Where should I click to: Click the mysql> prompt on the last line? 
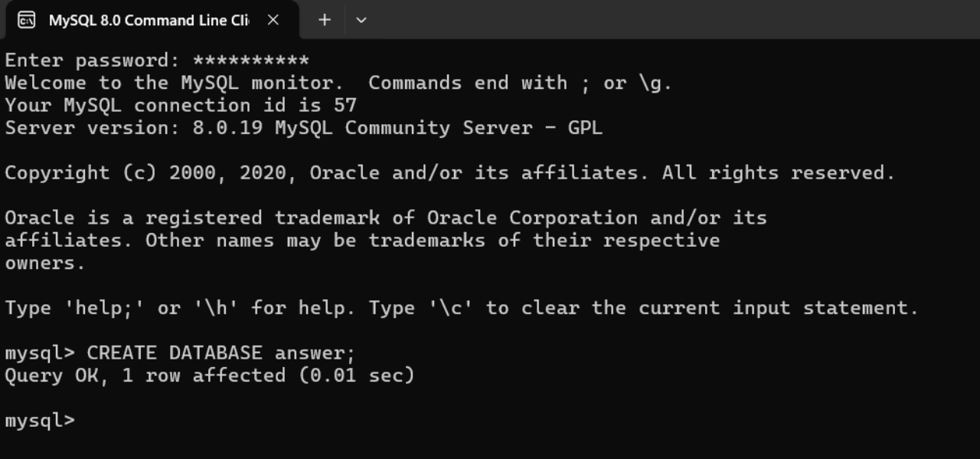tap(38, 420)
